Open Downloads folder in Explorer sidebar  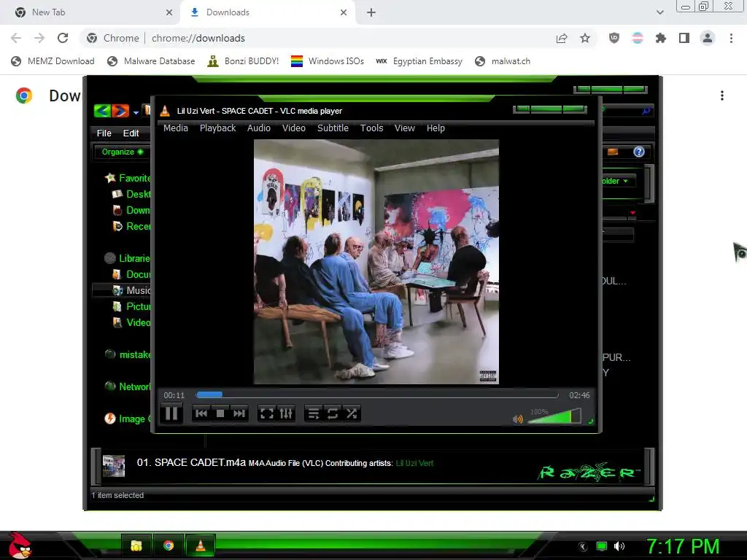pos(131,211)
